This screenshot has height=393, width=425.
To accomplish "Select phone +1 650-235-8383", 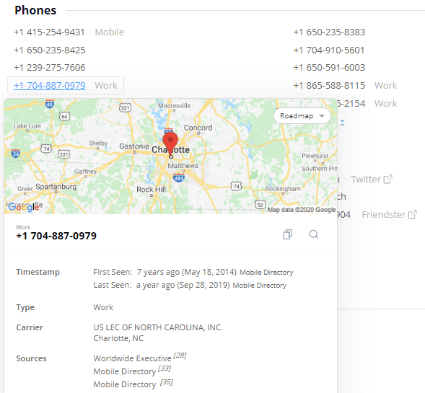I will click(x=329, y=32).
